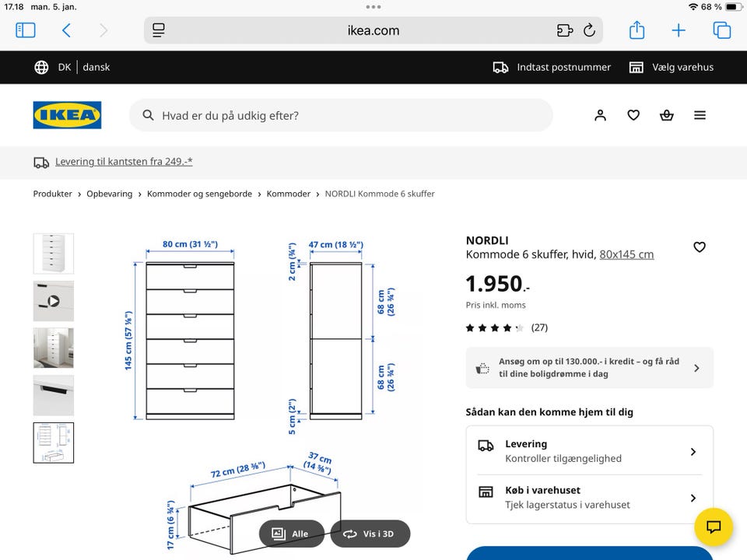
Task: Add NORDLI to favorites with heart
Action: 699,247
